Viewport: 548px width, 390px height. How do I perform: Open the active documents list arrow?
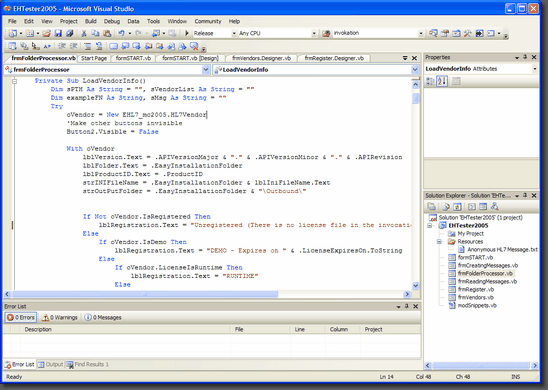(x=405, y=58)
